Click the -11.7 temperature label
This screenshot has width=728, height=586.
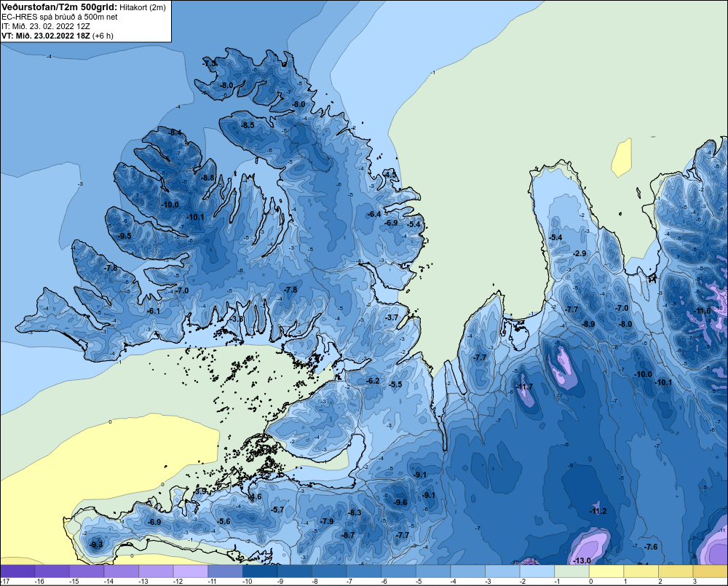point(525,387)
